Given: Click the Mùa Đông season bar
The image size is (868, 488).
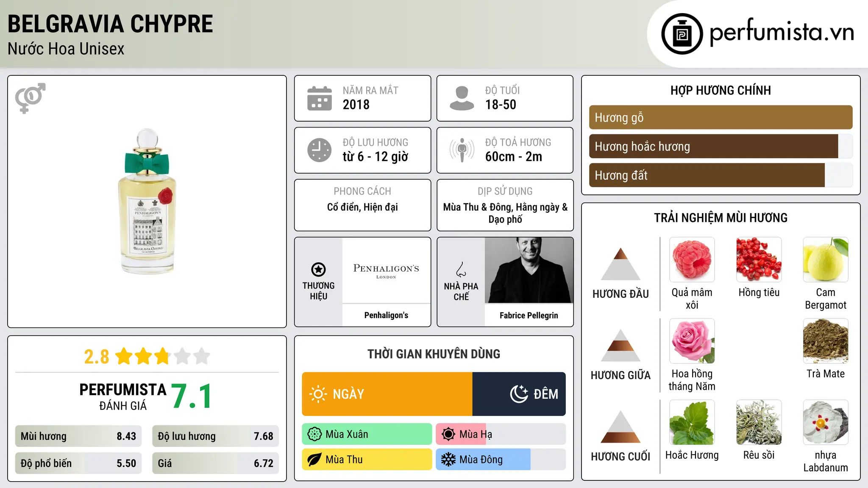Looking at the screenshot, I should pos(501,460).
